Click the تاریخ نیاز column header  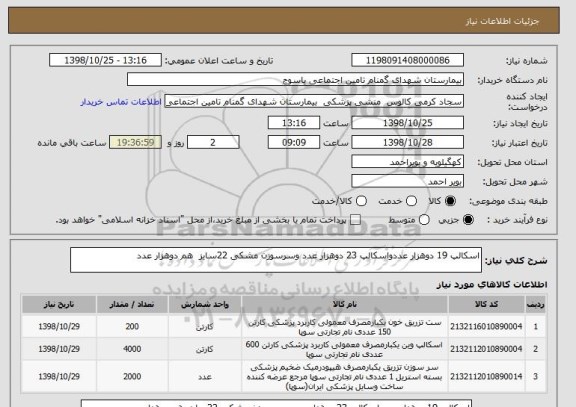[x=59, y=304]
